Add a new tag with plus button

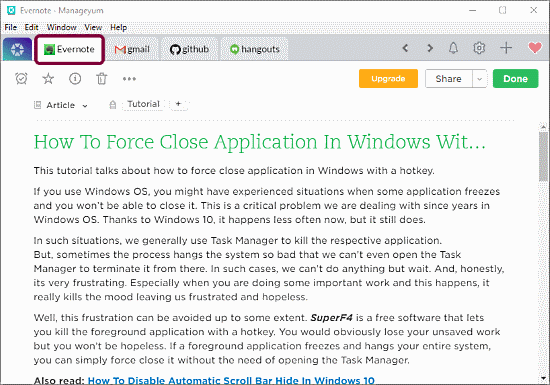[179, 104]
